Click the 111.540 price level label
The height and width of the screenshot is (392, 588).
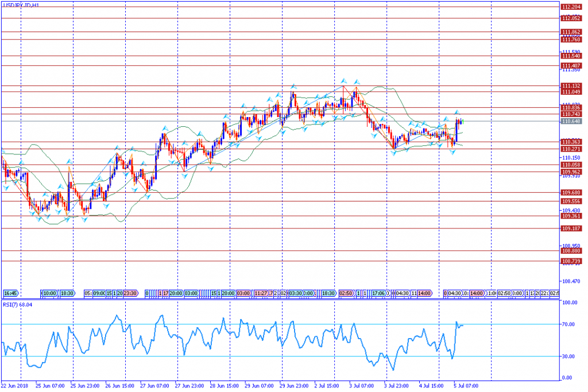[x=570, y=56]
